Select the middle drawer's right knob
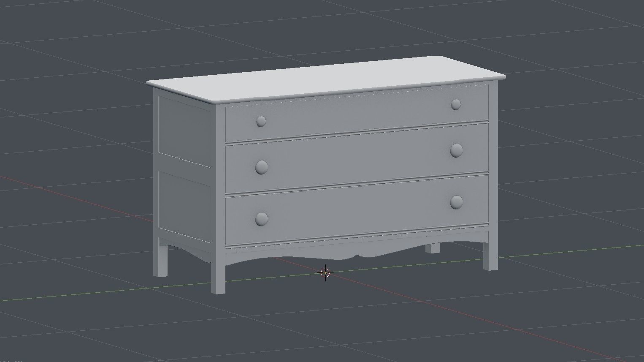This screenshot has height=362, width=644. pyautogui.click(x=456, y=150)
